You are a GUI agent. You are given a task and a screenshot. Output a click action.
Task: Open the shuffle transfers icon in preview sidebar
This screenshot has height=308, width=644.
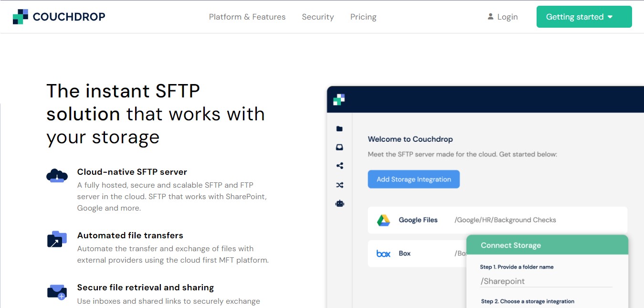tap(339, 185)
